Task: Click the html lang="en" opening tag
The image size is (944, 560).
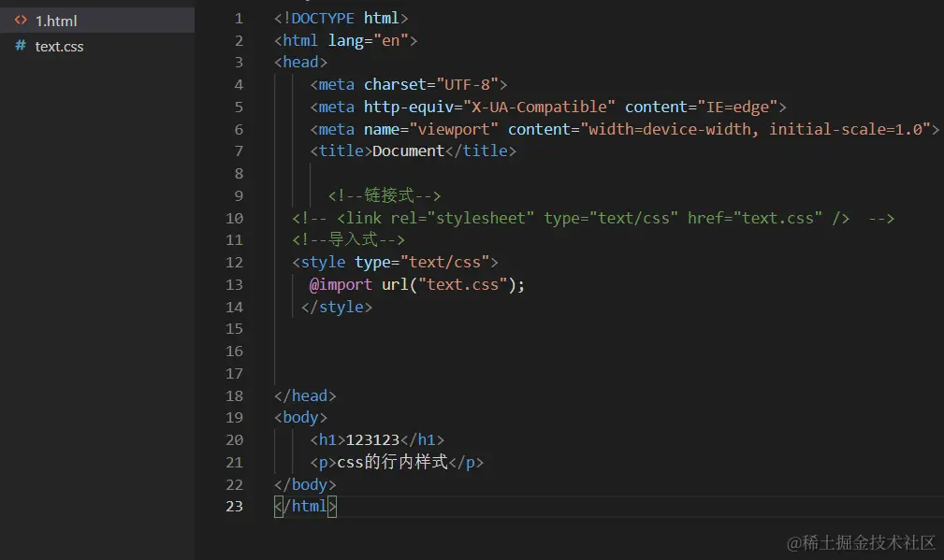Action: coord(345,41)
